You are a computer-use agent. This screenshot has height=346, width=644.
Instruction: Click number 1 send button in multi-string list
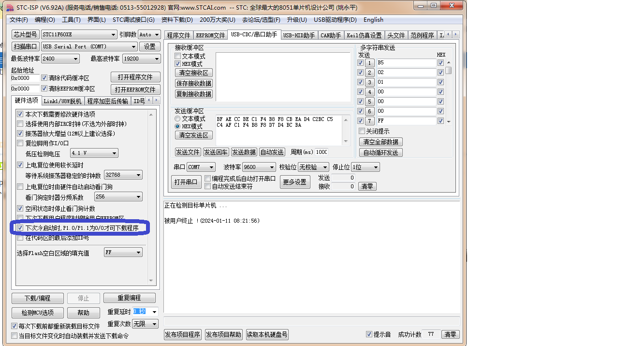pos(370,63)
